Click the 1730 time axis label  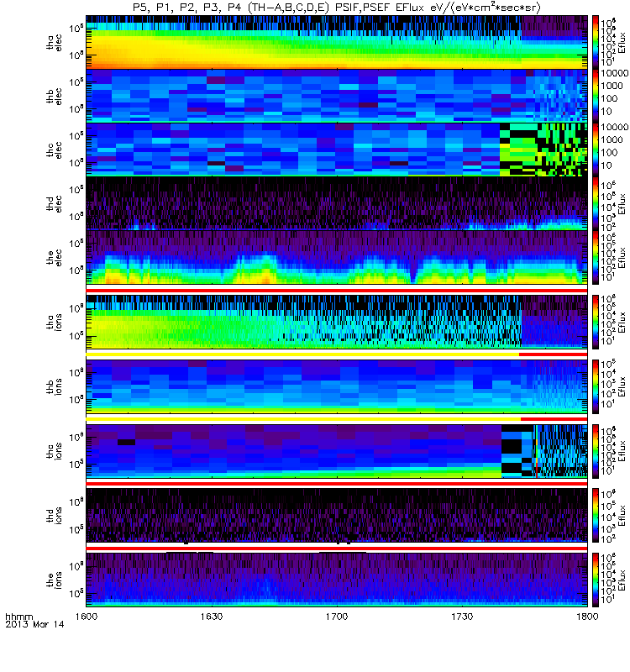click(x=462, y=617)
